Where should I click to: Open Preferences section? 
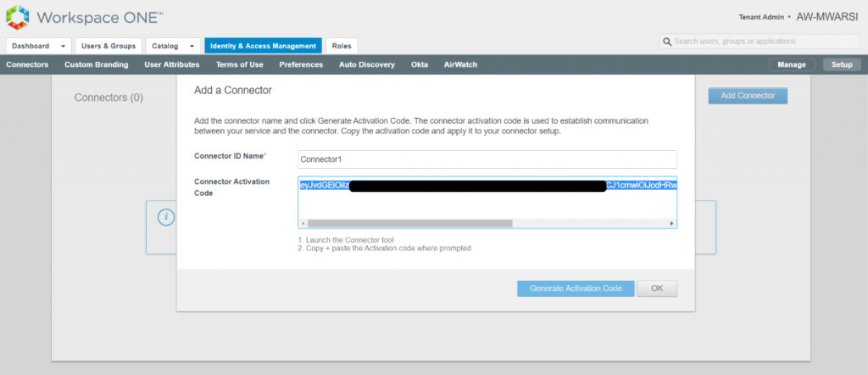301,64
